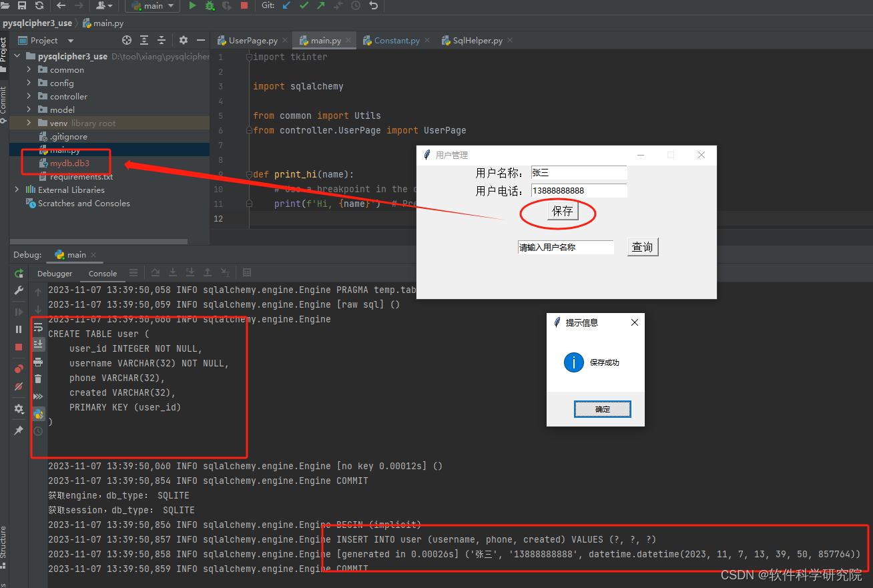The width and height of the screenshot is (873, 588).
Task: Close the main.py editor tab
Action: coord(348,40)
